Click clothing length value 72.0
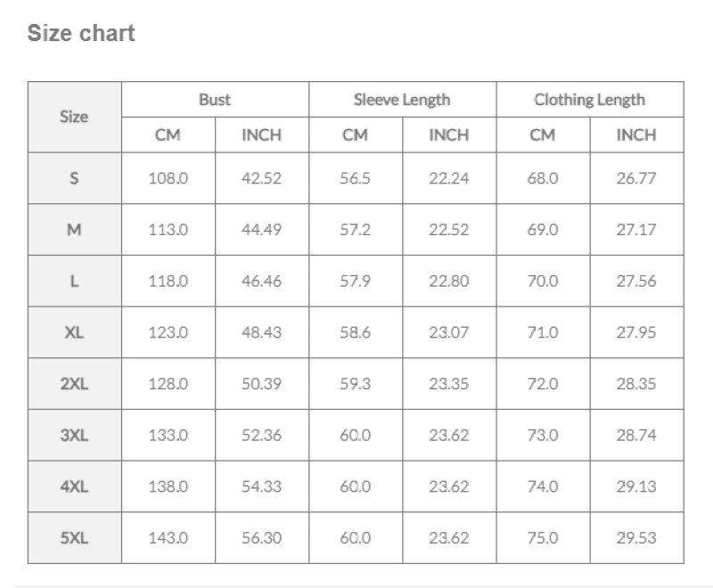This screenshot has height=588, width=713. (543, 383)
